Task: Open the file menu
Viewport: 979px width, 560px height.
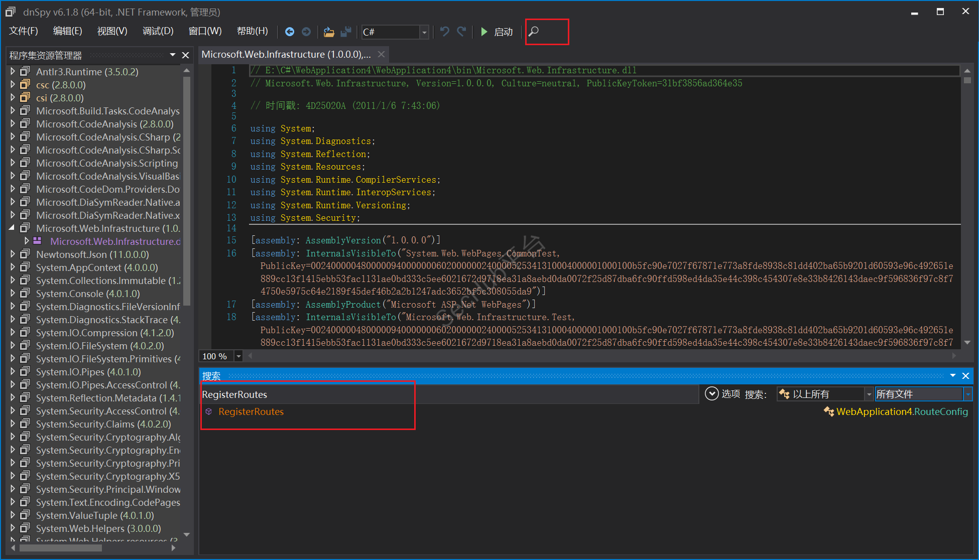Action: pyautogui.click(x=23, y=31)
